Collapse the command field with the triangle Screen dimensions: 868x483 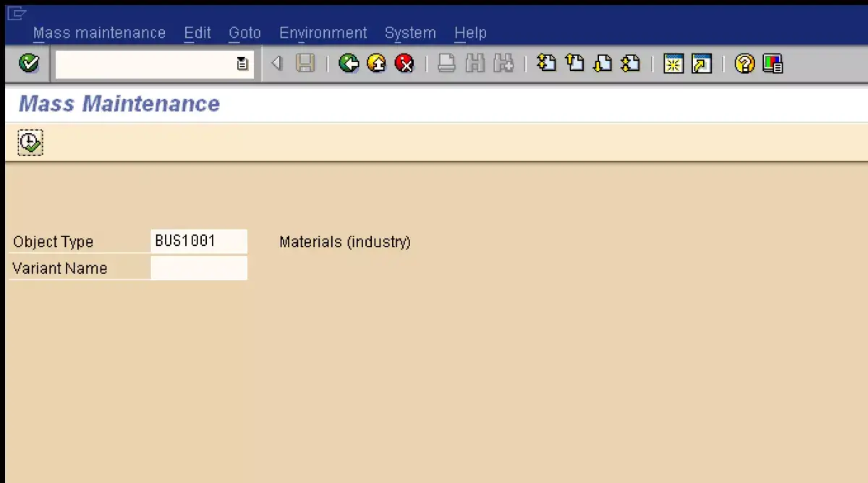pyautogui.click(x=276, y=64)
